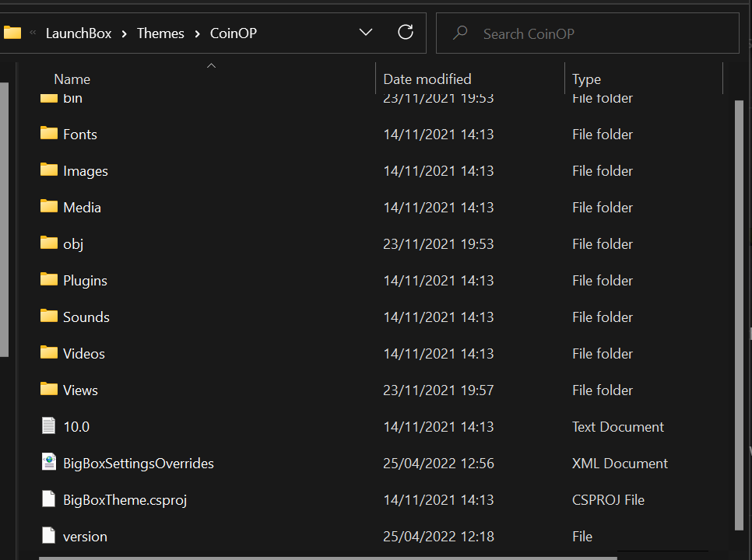Image resolution: width=752 pixels, height=560 pixels.
Task: Click the refresh button in address bar
Action: [x=406, y=32]
